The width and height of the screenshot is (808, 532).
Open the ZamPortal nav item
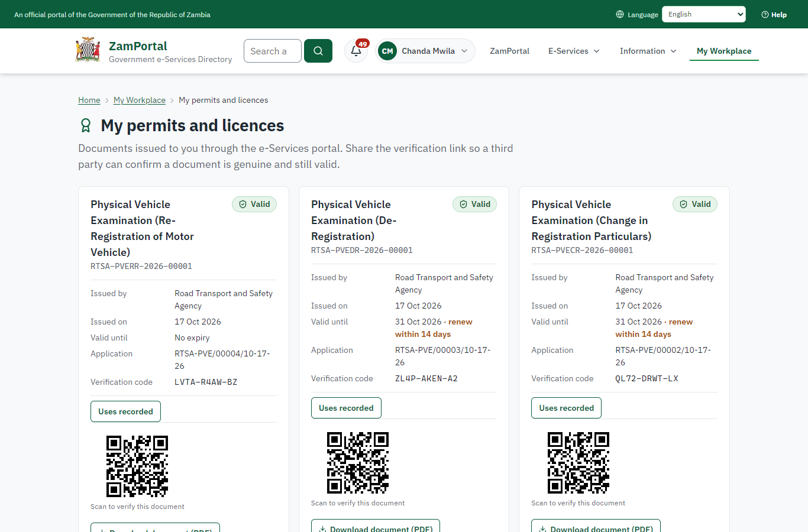tap(509, 51)
